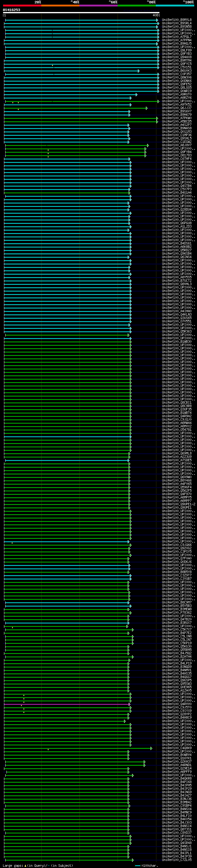Click the alignment bar for UniRef100_B6U0K3

click(x=72, y=71)
